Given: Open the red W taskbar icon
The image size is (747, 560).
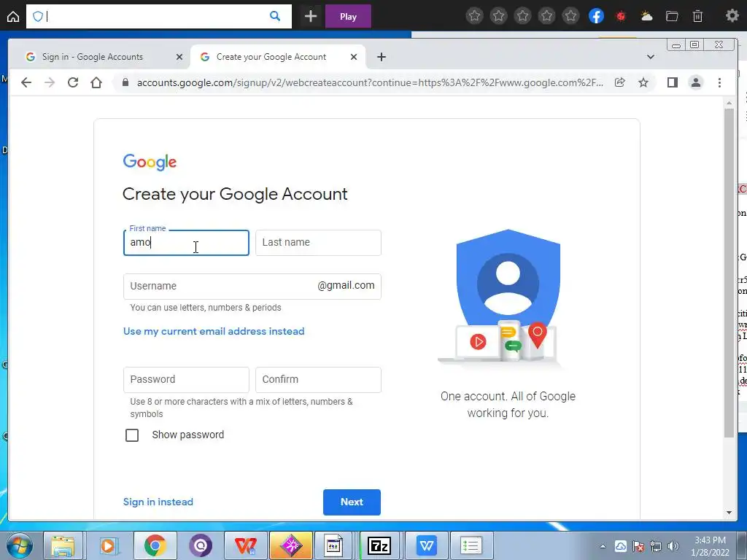Looking at the screenshot, I should point(245,545).
